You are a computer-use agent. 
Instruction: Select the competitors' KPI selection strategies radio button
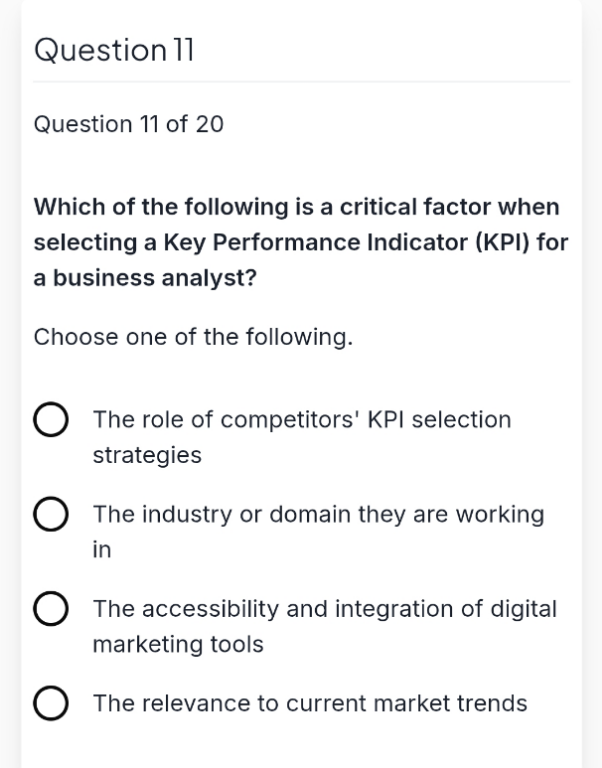(x=50, y=419)
